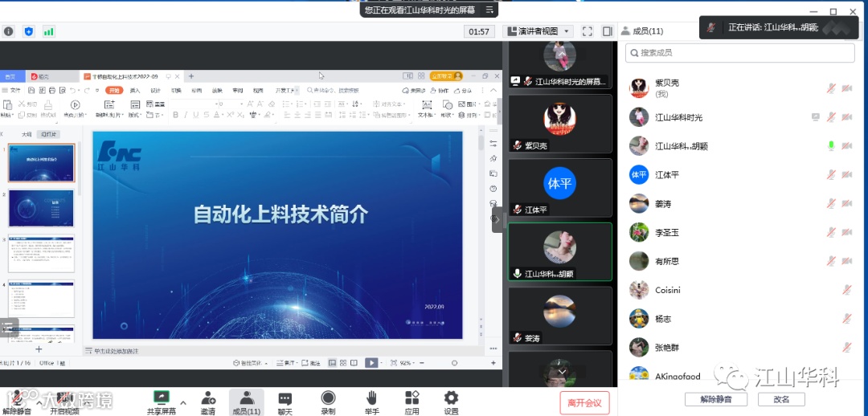Image resolution: width=868 pixels, height=416 pixels.
Task: Open the font size dropdown in WPS
Action: coord(241,104)
